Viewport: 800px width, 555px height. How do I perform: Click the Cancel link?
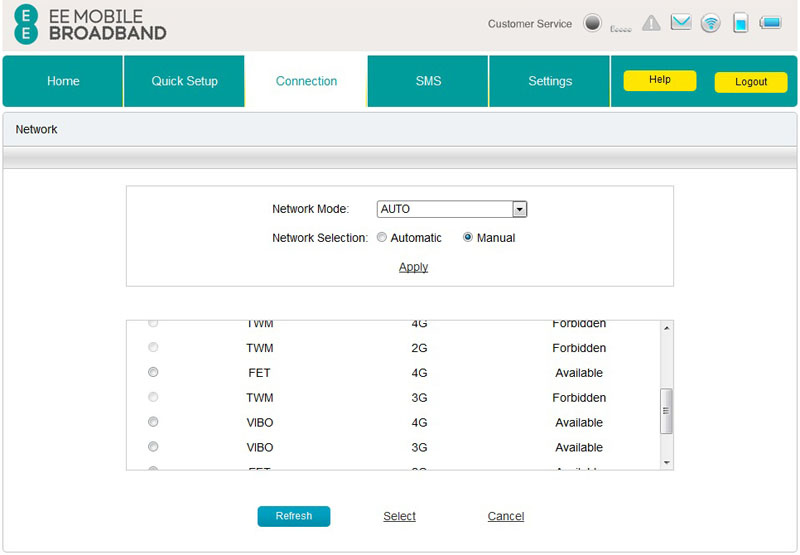506,516
